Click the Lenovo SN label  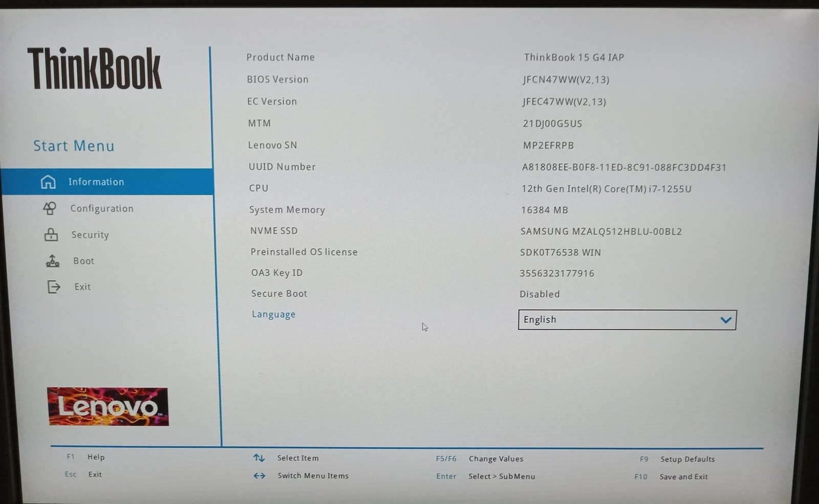point(272,145)
